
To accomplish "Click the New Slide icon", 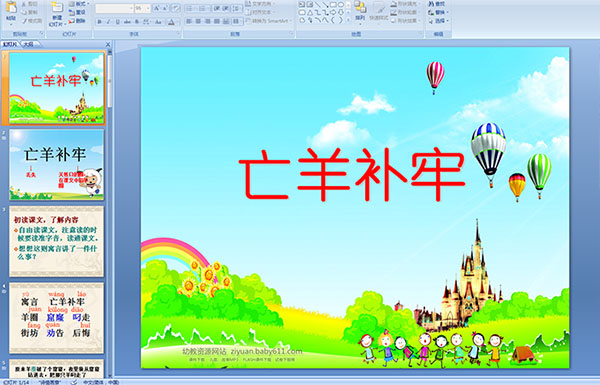I will point(57,8).
